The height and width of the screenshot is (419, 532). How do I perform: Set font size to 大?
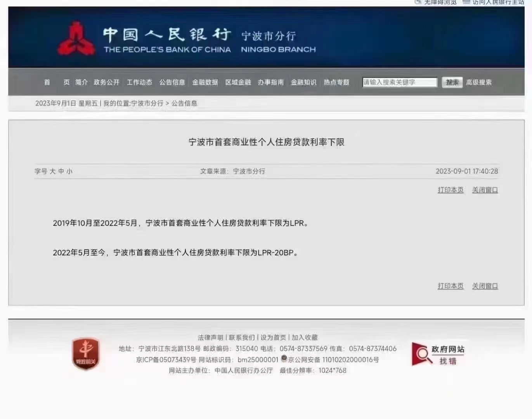click(x=53, y=171)
